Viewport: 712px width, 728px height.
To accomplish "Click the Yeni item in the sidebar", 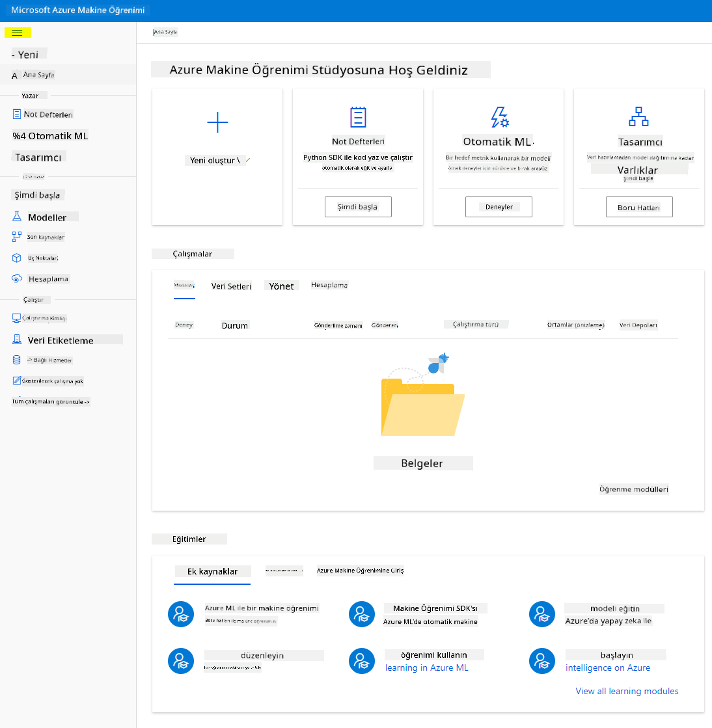I will (29, 54).
